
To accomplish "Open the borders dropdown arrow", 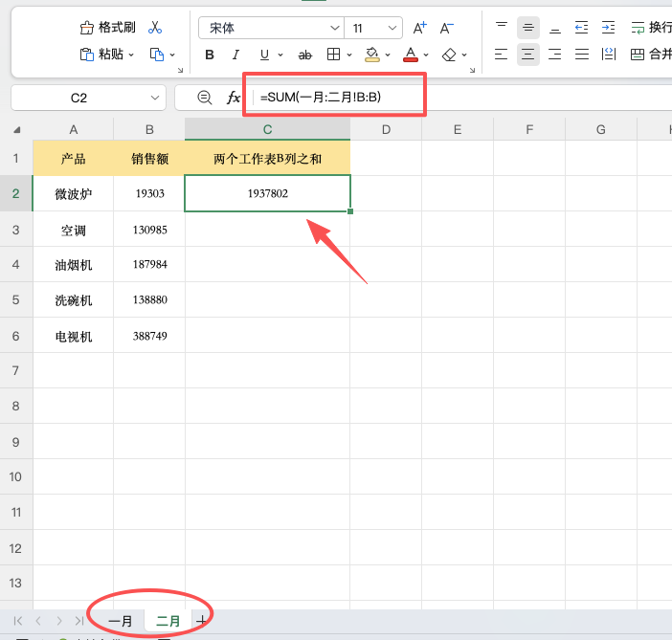I will (349, 55).
